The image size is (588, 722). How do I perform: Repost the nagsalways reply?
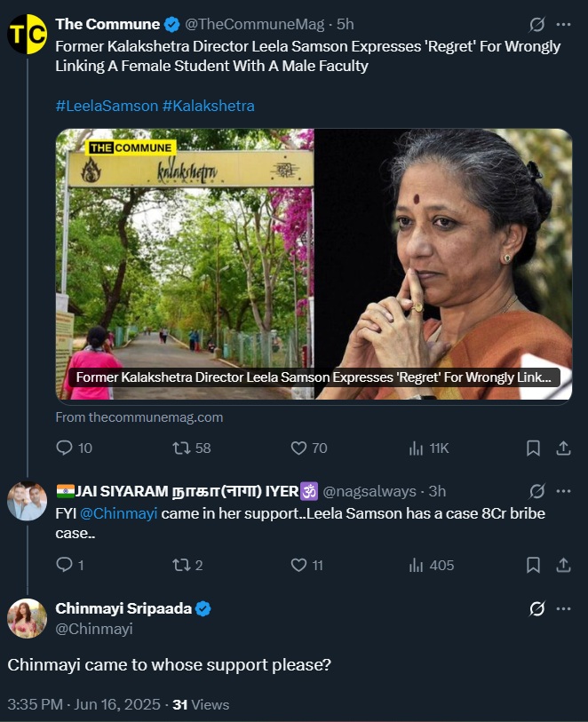[180, 565]
